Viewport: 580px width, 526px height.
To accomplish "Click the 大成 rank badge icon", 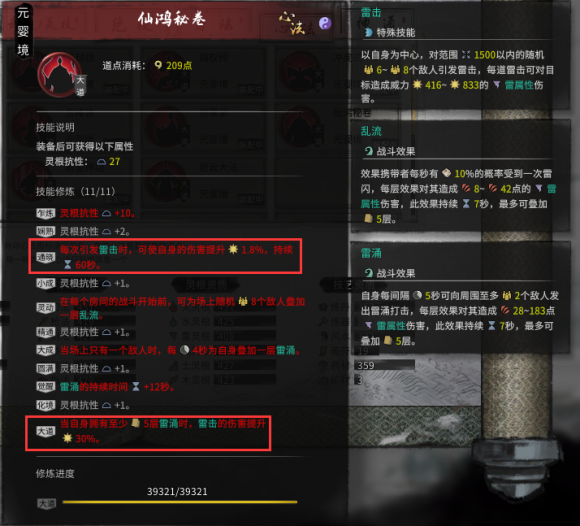I will (45, 350).
